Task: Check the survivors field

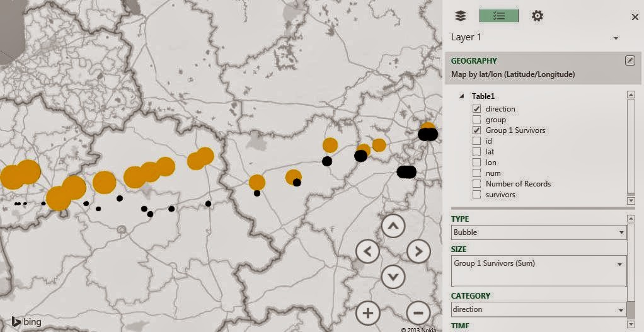Action: pos(476,195)
